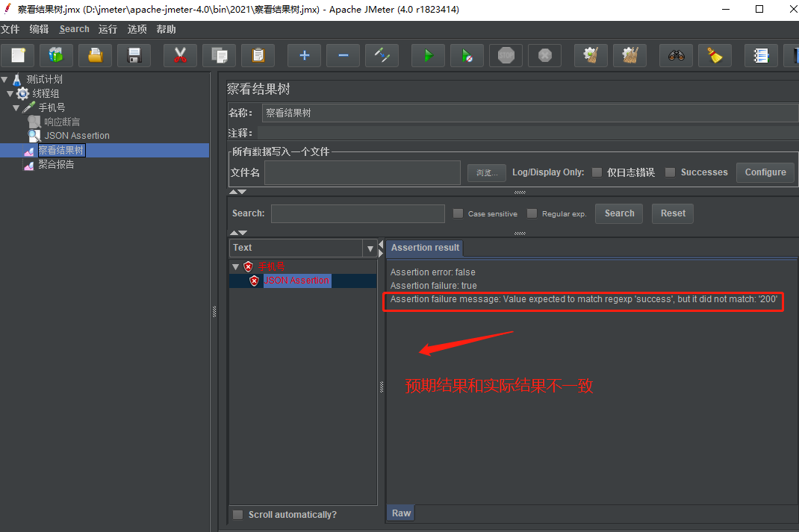Collapse the 线程组 tree node

click(x=10, y=94)
